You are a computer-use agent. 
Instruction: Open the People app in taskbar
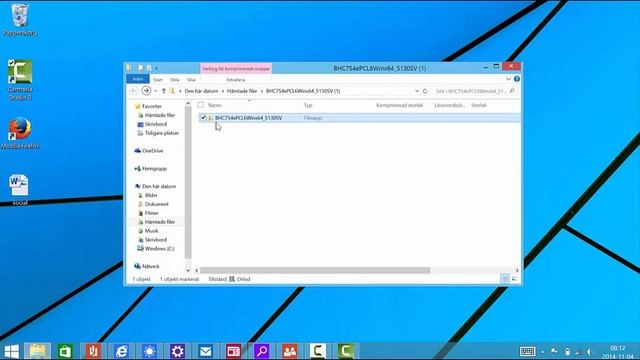(290, 351)
